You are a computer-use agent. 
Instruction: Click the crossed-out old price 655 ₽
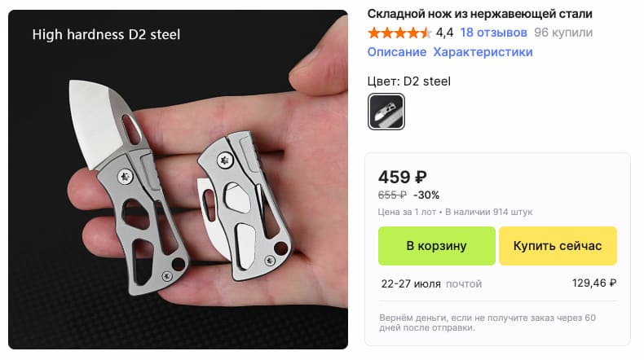392,195
